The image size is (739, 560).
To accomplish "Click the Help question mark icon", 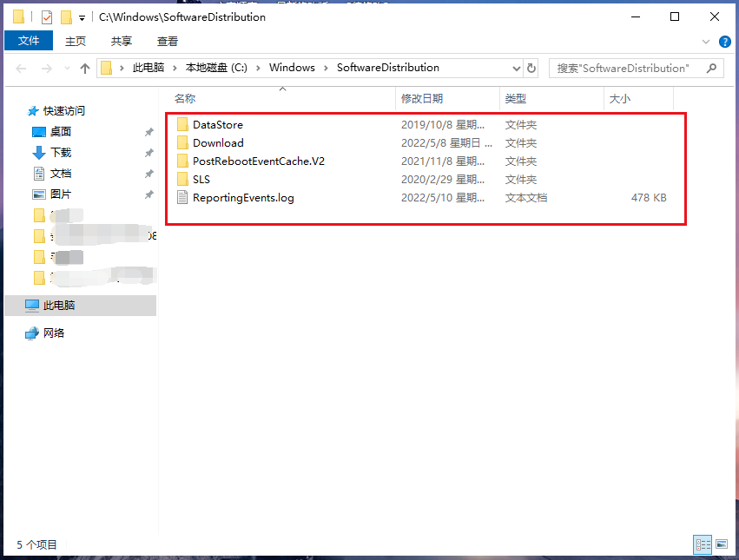I will coord(725,41).
